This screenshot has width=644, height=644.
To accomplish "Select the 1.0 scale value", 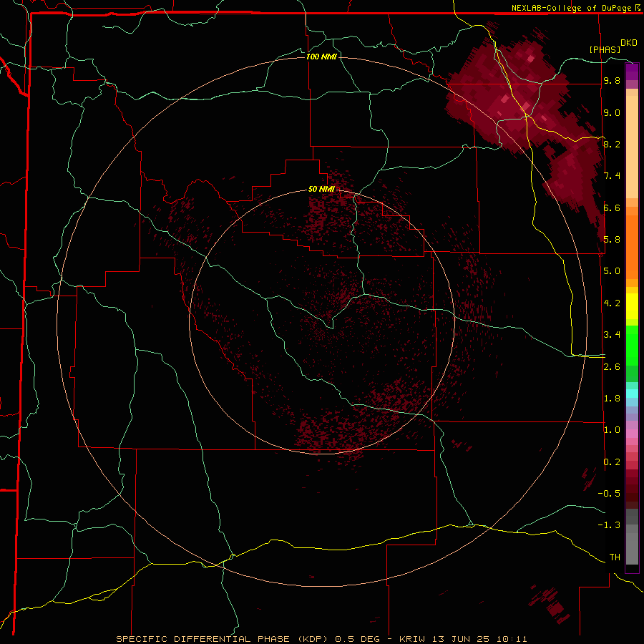I will pos(612,430).
